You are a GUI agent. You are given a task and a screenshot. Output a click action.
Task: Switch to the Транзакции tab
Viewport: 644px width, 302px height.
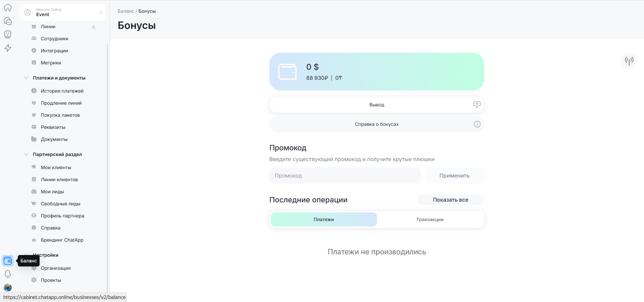tap(430, 219)
